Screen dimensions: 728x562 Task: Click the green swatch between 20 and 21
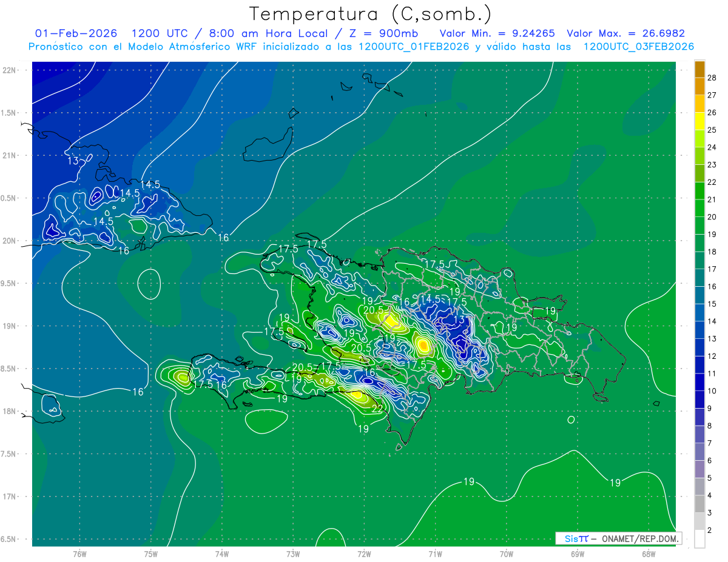coord(699,209)
